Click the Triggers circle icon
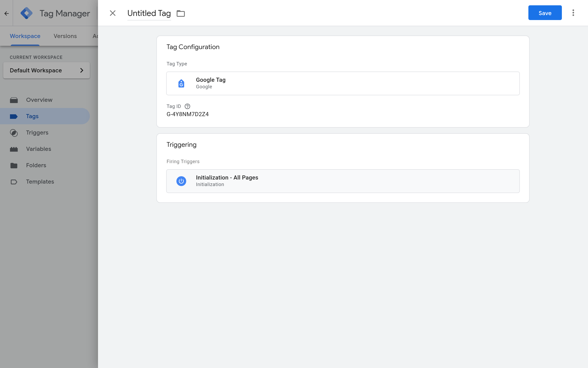The height and width of the screenshot is (368, 588). (14, 133)
